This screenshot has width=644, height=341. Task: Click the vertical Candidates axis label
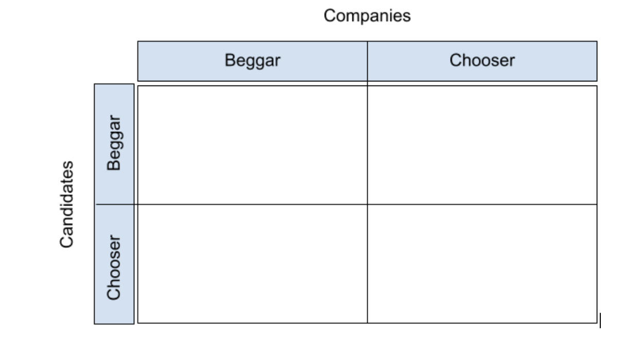67,204
